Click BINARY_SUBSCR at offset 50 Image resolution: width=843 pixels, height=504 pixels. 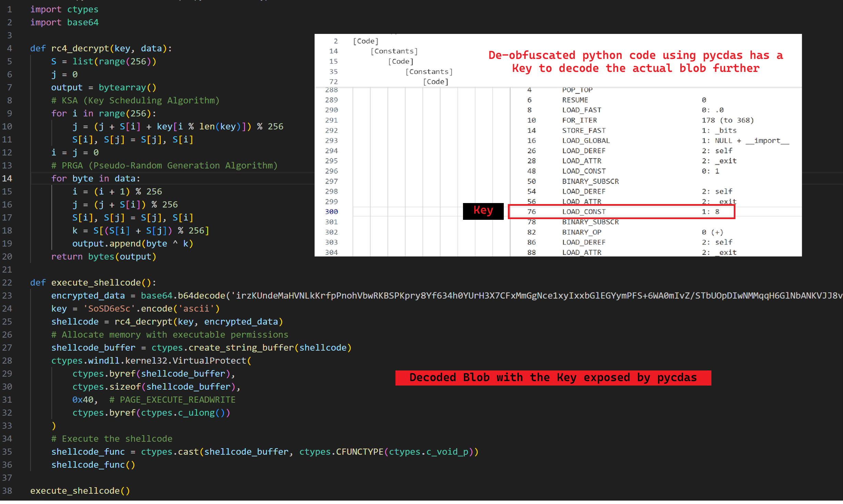tap(590, 181)
